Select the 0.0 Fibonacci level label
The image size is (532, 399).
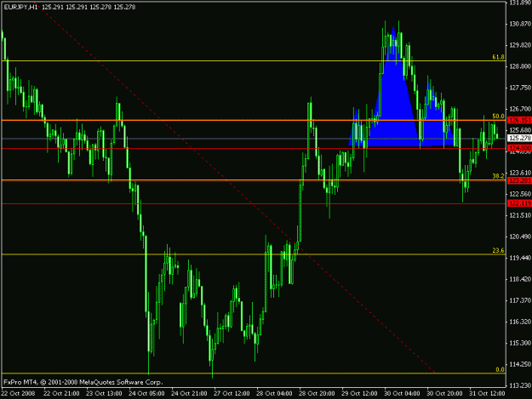click(x=500, y=369)
